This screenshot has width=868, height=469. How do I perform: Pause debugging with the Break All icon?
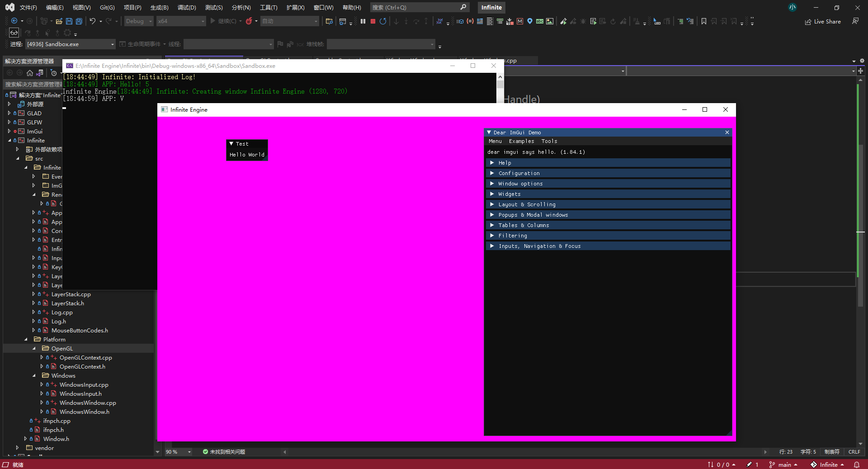[x=363, y=21]
